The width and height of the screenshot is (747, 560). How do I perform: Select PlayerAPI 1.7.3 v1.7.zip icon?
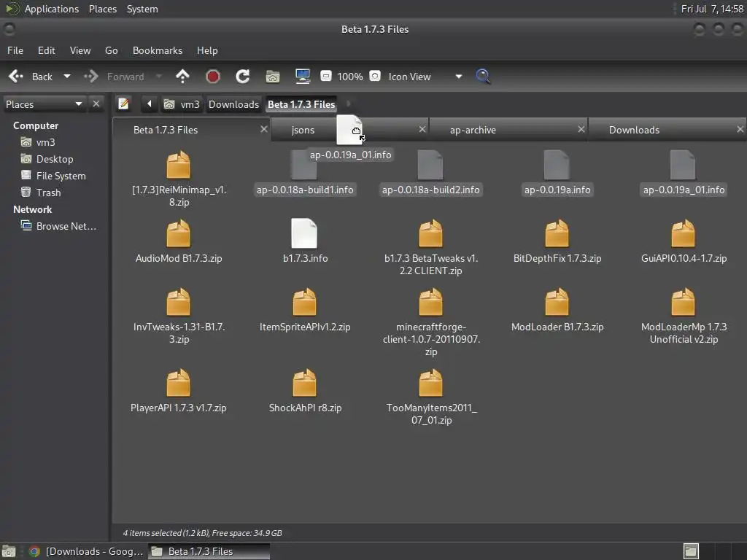tap(178, 383)
